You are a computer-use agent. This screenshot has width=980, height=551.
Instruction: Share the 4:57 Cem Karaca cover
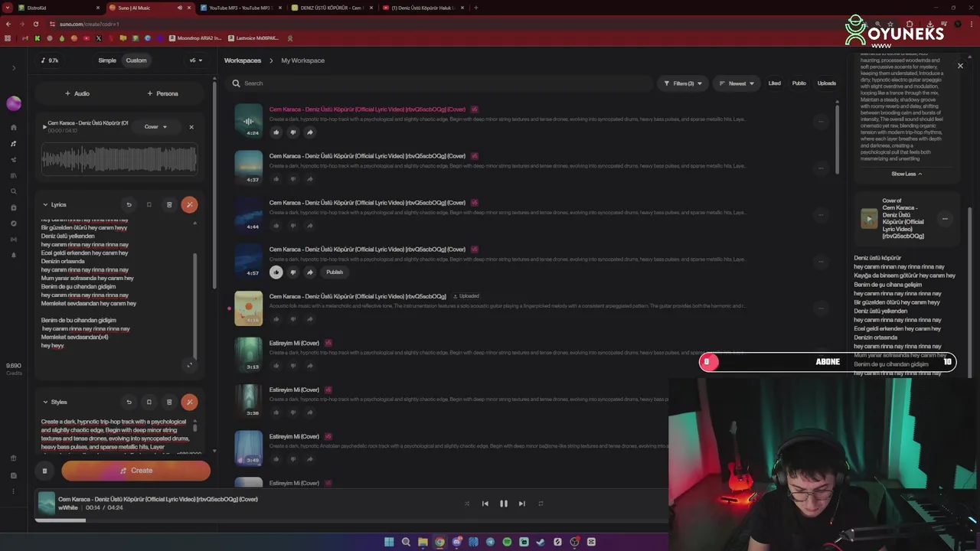[x=310, y=272]
